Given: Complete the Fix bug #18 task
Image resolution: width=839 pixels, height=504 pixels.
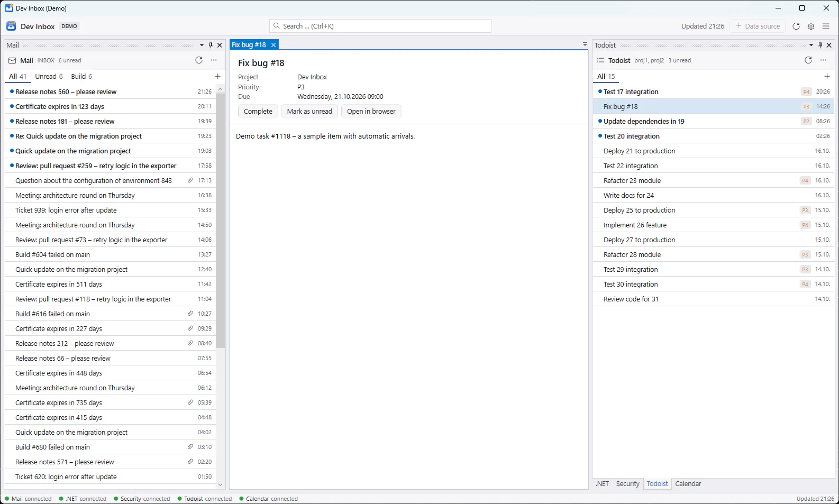Looking at the screenshot, I should pos(258,111).
